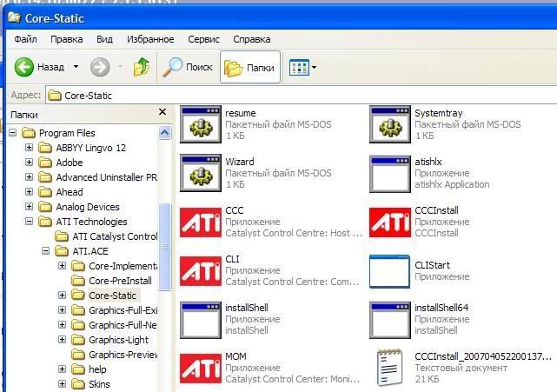
Task: Open the Файл menu
Action: [x=25, y=39]
